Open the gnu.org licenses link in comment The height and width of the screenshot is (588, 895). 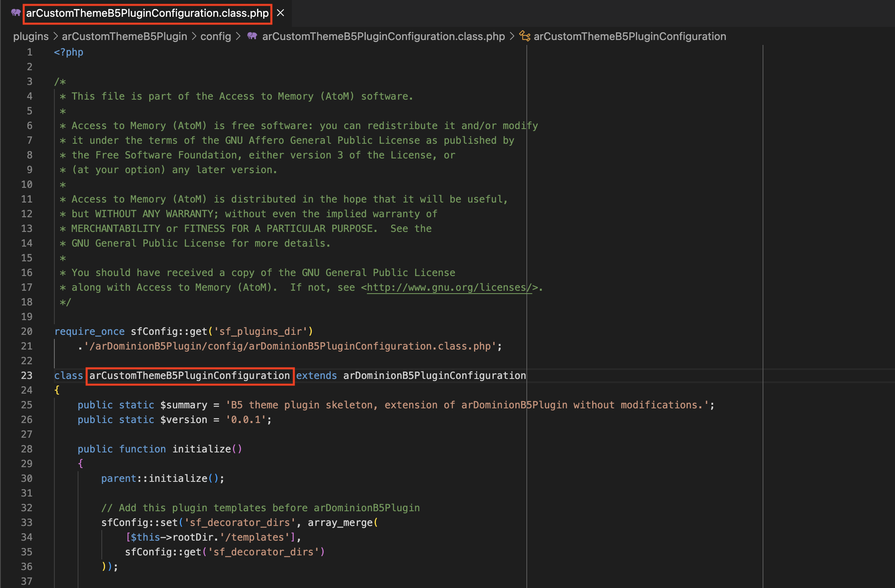tap(449, 287)
